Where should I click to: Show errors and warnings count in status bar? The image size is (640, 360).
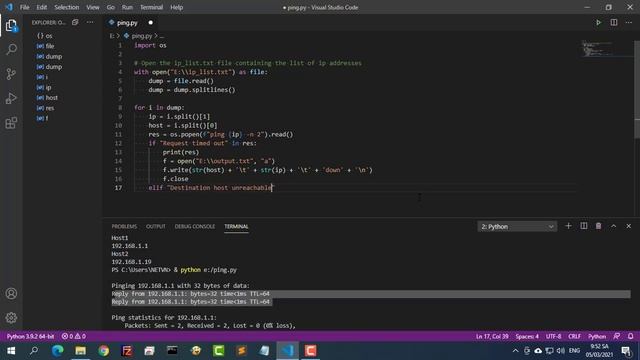73,336
